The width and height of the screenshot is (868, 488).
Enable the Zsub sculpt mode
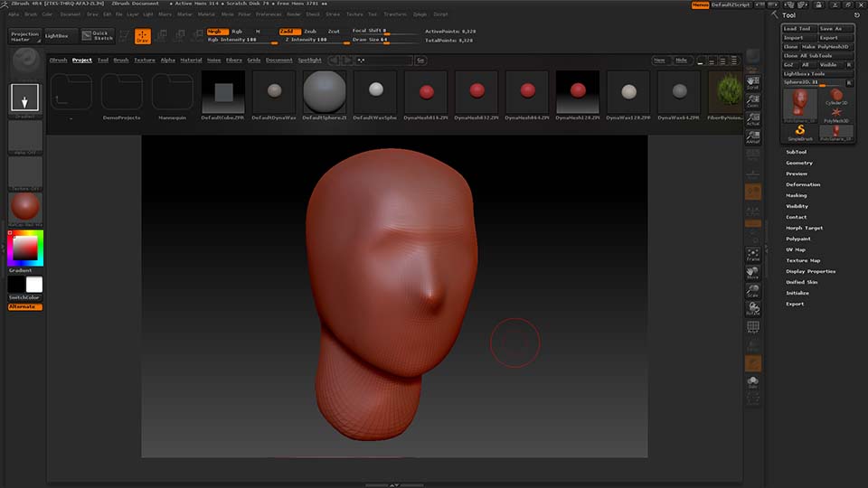point(310,31)
